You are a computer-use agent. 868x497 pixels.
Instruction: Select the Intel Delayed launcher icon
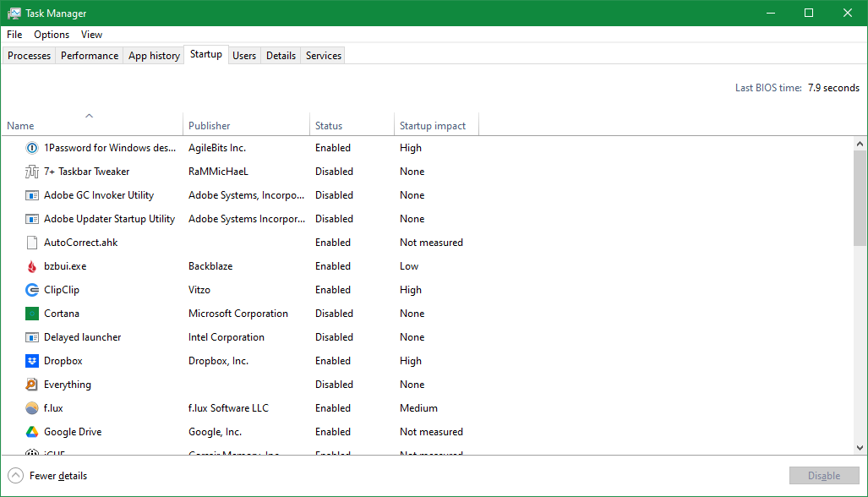click(31, 336)
